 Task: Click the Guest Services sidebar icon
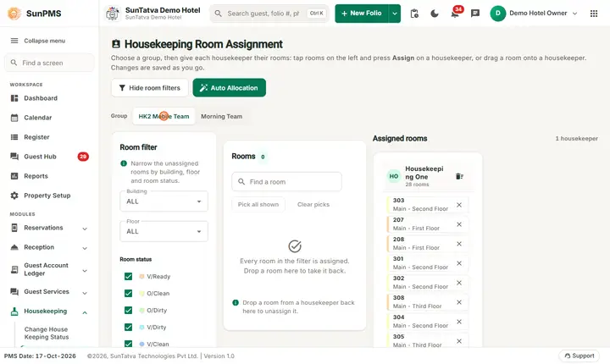[14, 292]
